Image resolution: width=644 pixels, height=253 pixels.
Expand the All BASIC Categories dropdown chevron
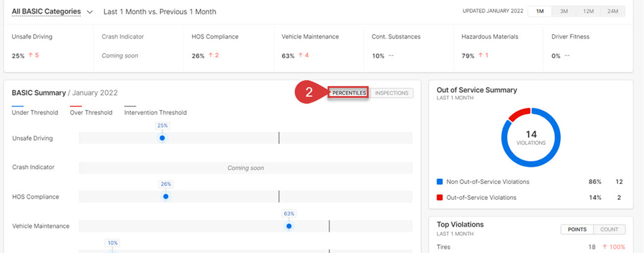[90, 11]
